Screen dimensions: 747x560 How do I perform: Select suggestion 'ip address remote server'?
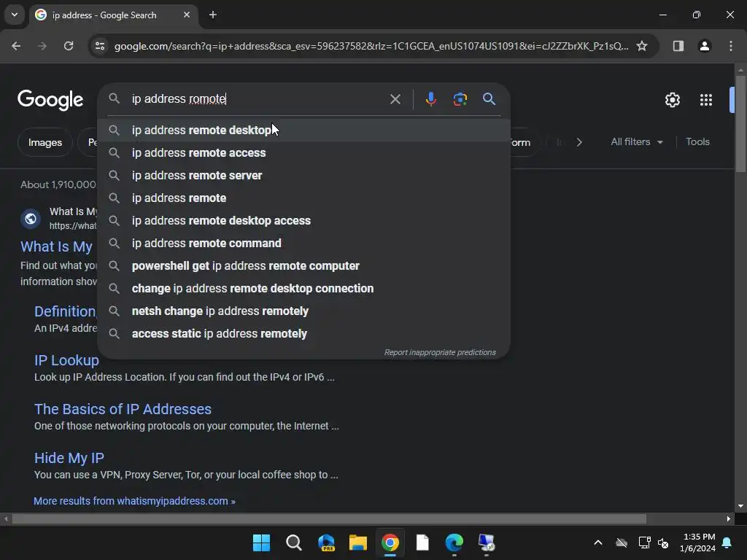point(303,175)
